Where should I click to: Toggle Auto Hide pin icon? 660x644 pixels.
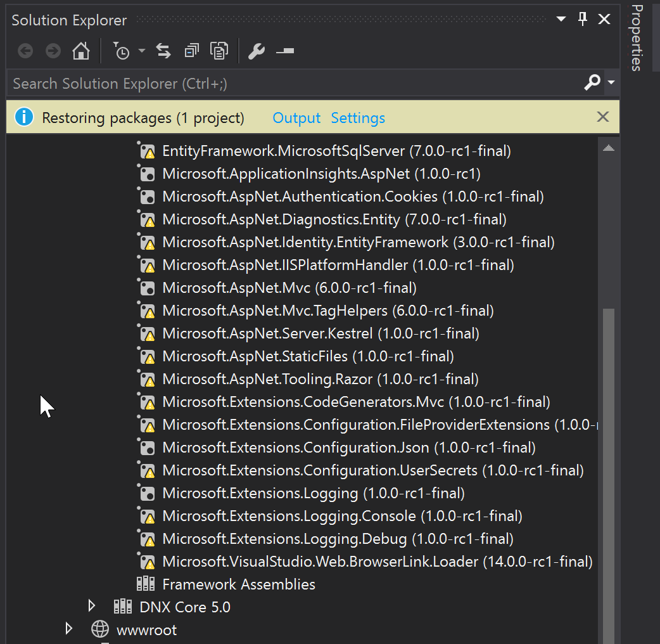(583, 19)
